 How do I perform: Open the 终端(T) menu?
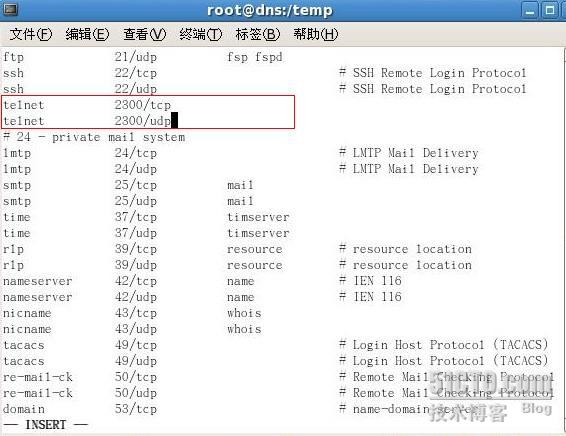pyautogui.click(x=201, y=34)
